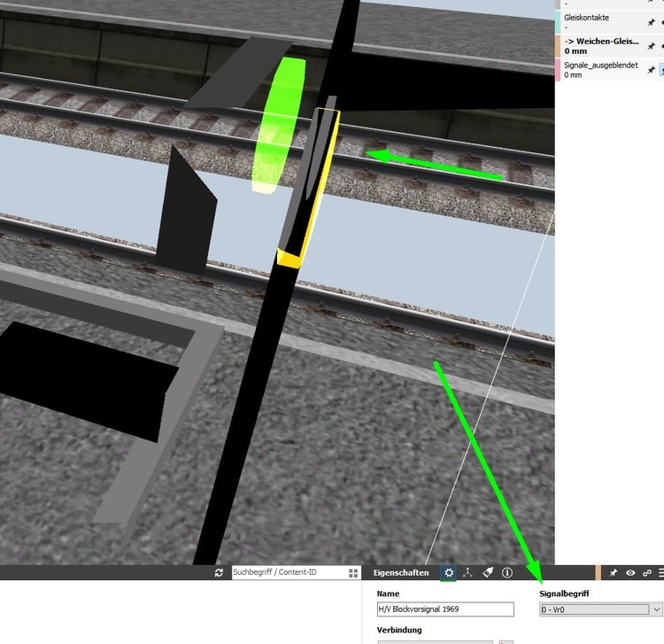The width and height of the screenshot is (664, 644).
Task: Pin the Signale_ausgeblendet layer
Action: tap(652, 70)
